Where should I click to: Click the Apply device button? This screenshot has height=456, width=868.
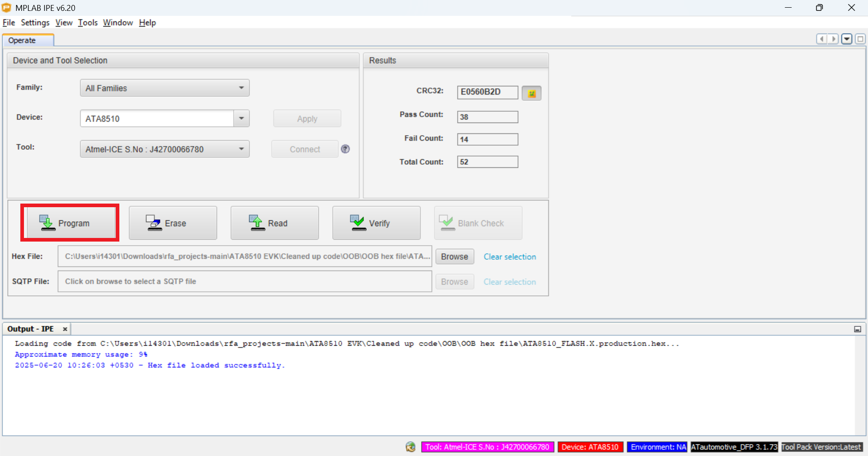(x=307, y=119)
